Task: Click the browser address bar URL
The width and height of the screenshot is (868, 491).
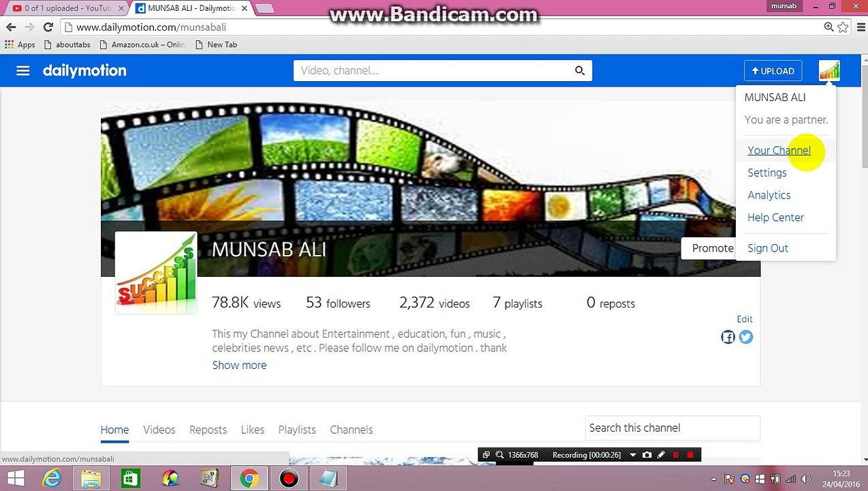Action: [151, 27]
